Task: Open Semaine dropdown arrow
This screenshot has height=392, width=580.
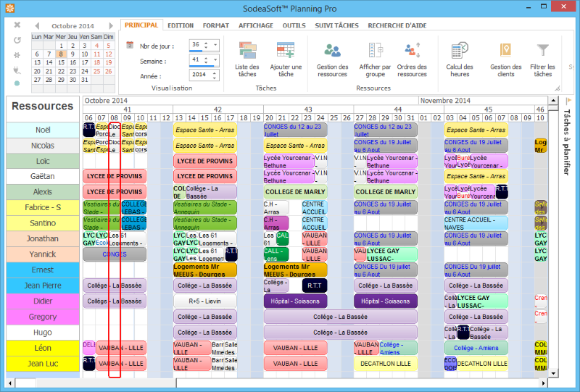Action: 215,60
